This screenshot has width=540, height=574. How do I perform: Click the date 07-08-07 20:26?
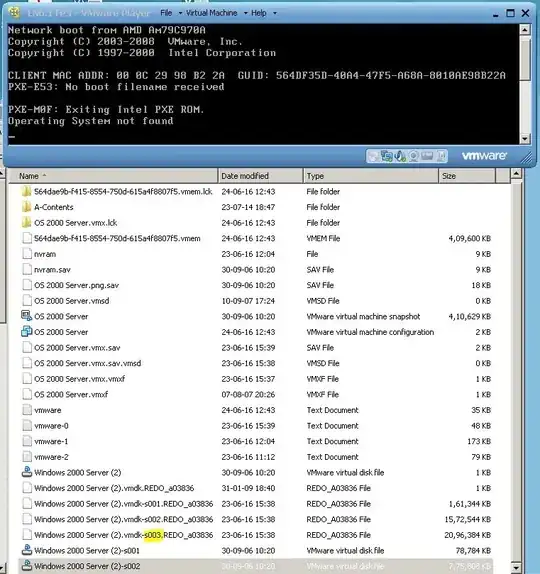(248, 395)
